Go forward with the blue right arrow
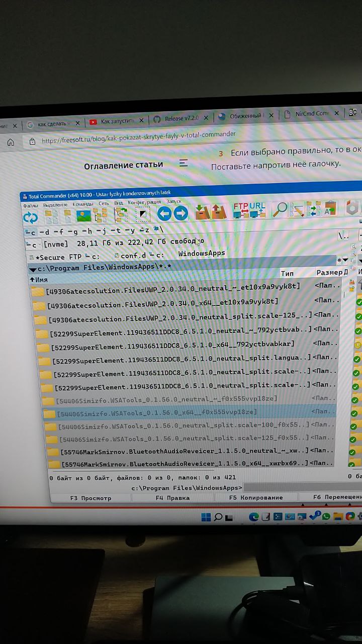362x644 pixels. [181, 213]
